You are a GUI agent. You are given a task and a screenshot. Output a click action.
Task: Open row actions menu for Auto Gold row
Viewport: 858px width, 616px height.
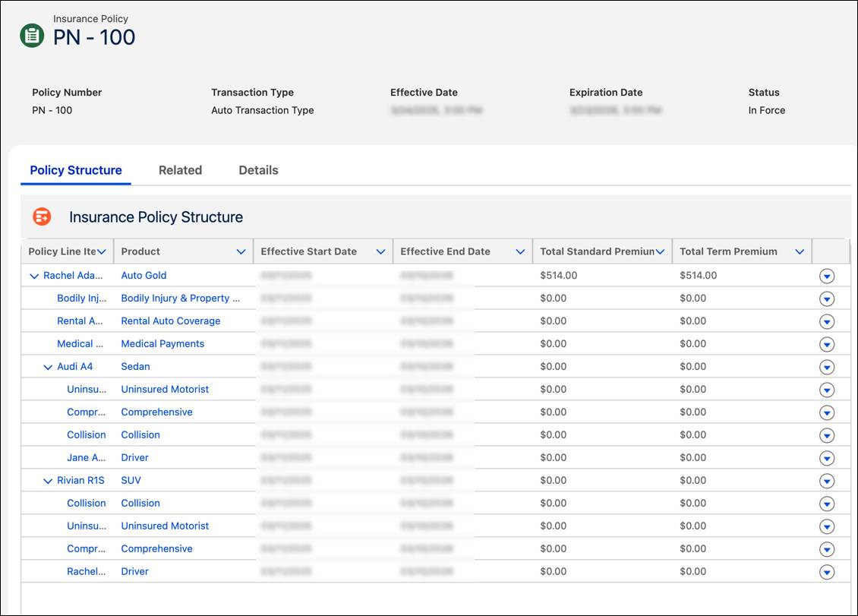tap(827, 276)
